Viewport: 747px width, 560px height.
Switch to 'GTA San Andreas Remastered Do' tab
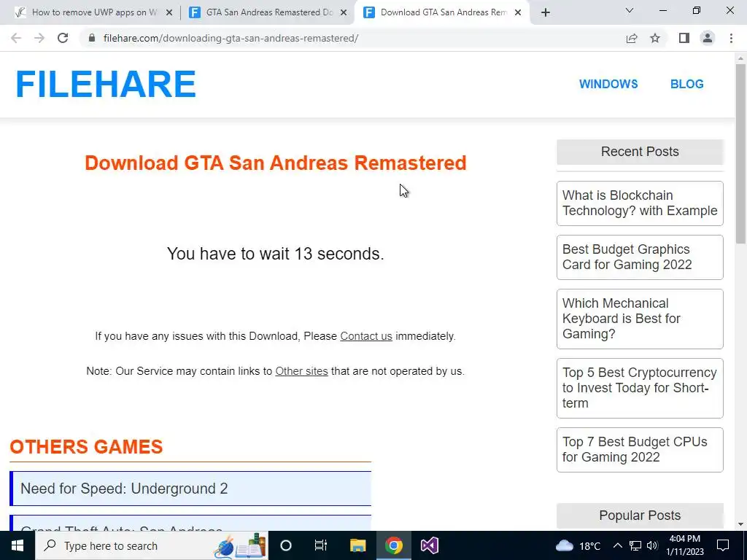coord(267,13)
